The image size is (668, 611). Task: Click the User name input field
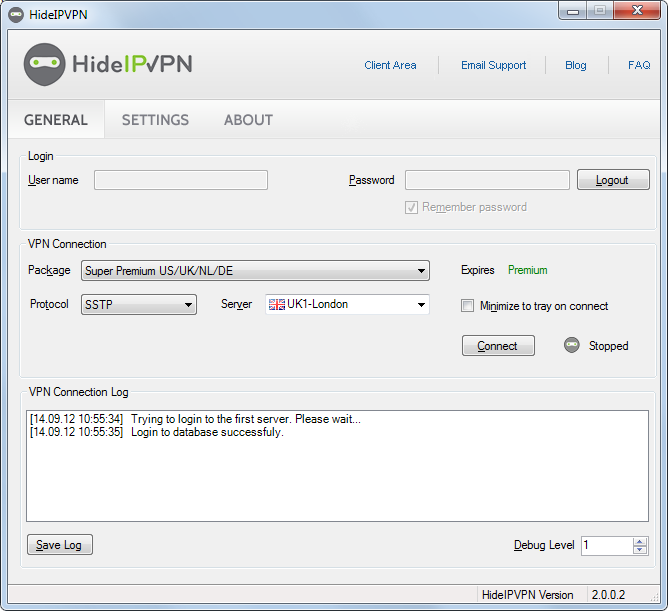(181, 180)
